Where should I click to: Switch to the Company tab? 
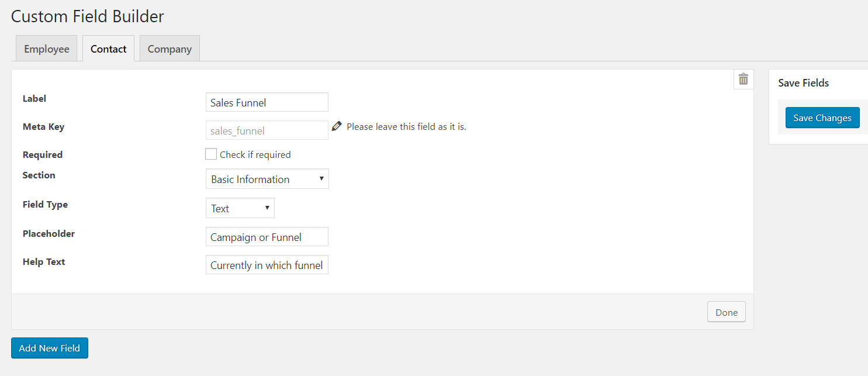tap(169, 49)
